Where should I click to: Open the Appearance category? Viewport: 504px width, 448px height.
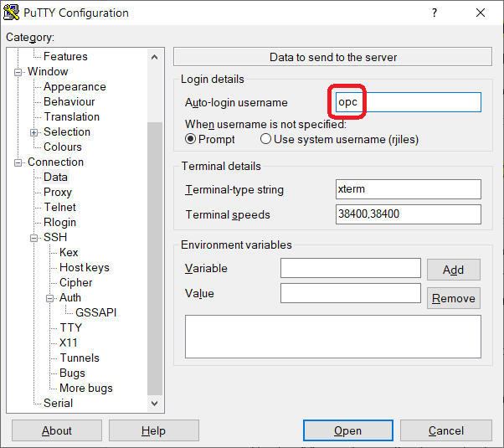pos(75,86)
